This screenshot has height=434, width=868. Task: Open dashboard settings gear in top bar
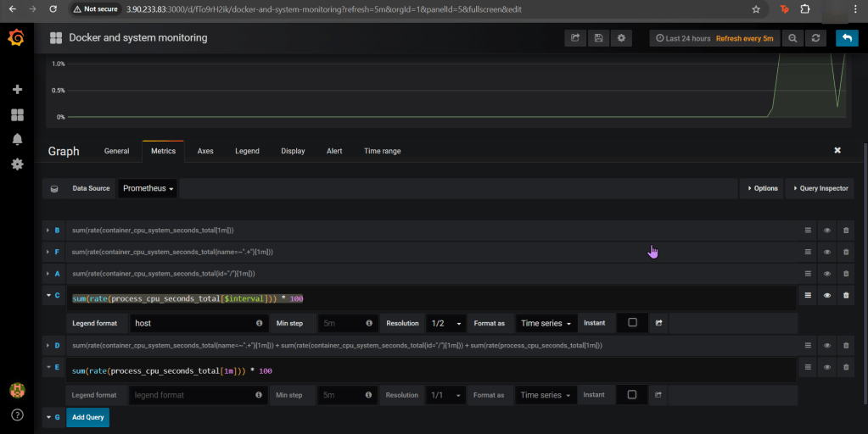pos(622,38)
